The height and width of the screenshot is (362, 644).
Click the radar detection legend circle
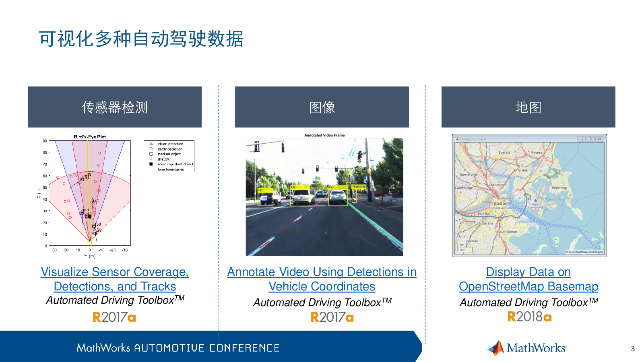pos(151,149)
